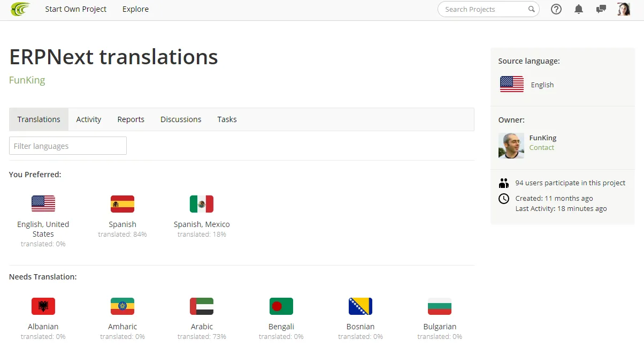Viewport: 644px width, 355px height.
Task: Click 'translated: 84%' under Spanish
Action: coord(122,235)
